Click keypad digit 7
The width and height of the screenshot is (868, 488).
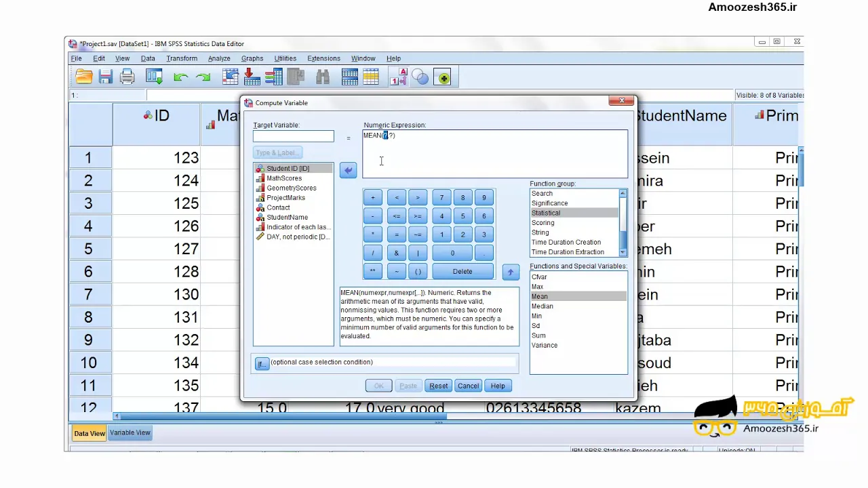[441, 198]
